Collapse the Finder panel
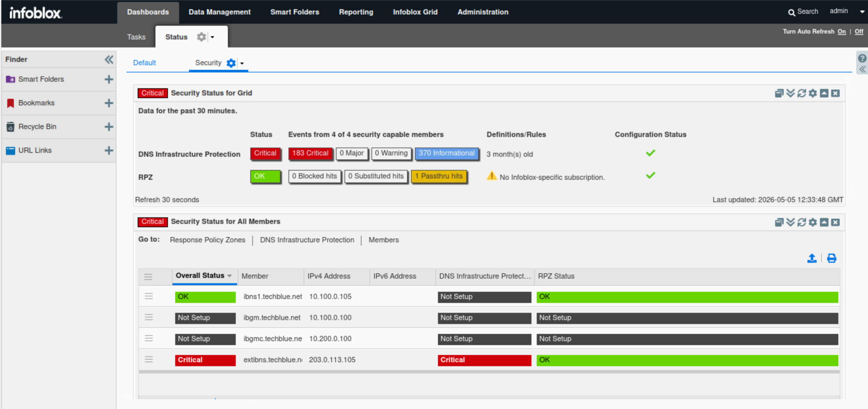The width and height of the screenshot is (868, 409). 109,60
